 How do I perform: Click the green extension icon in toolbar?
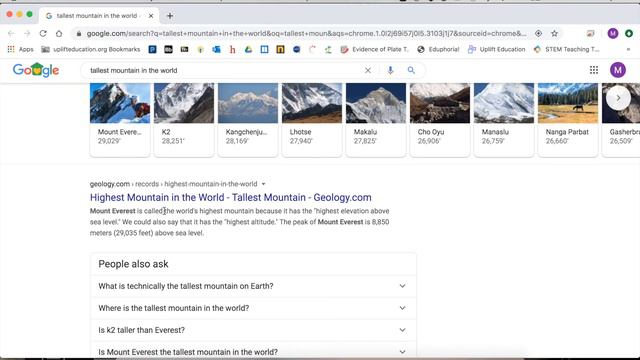pyautogui.click(x=629, y=33)
